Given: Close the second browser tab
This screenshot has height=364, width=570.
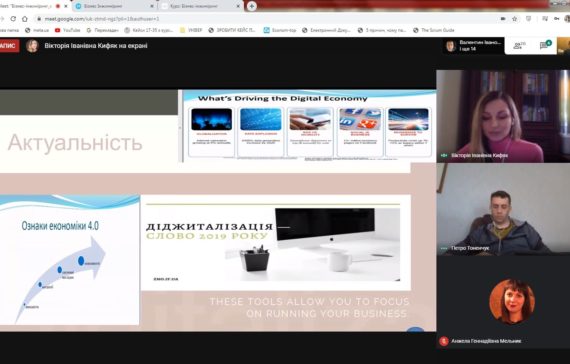Looking at the screenshot, I should click(x=152, y=6).
